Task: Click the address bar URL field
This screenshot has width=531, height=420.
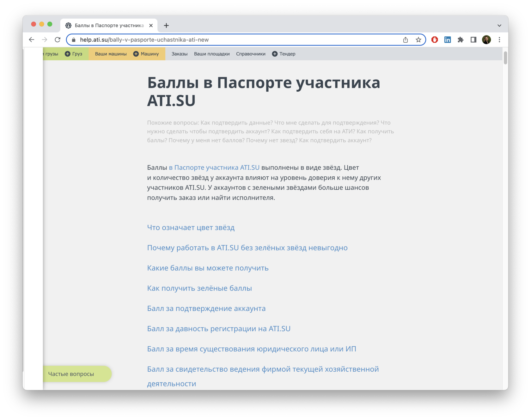Action: (221, 40)
